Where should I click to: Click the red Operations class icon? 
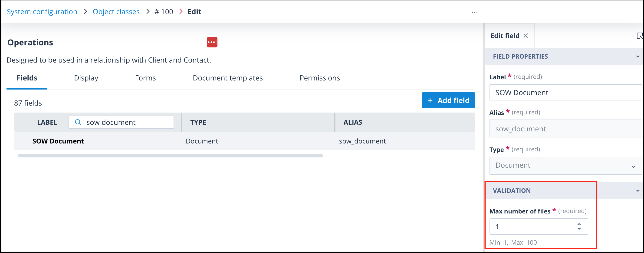[x=212, y=42]
